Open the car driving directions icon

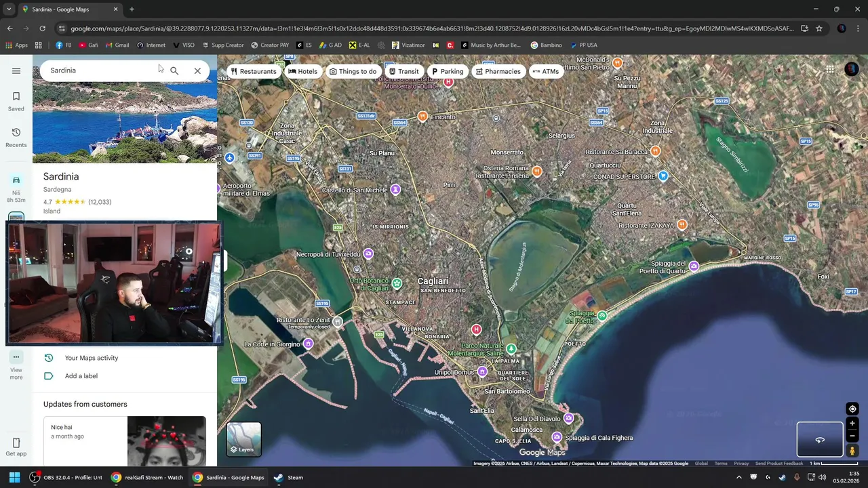[x=16, y=180]
